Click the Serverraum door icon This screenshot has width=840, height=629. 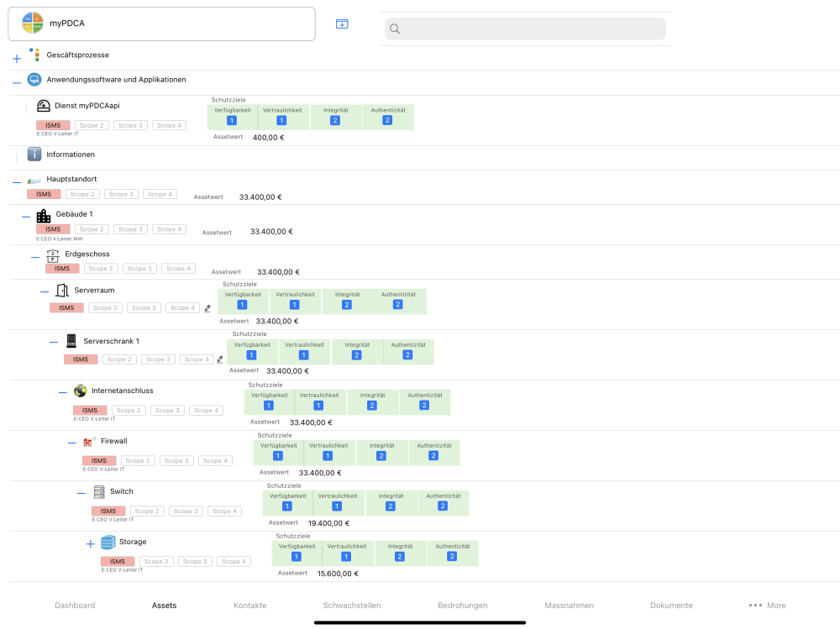tap(62, 291)
